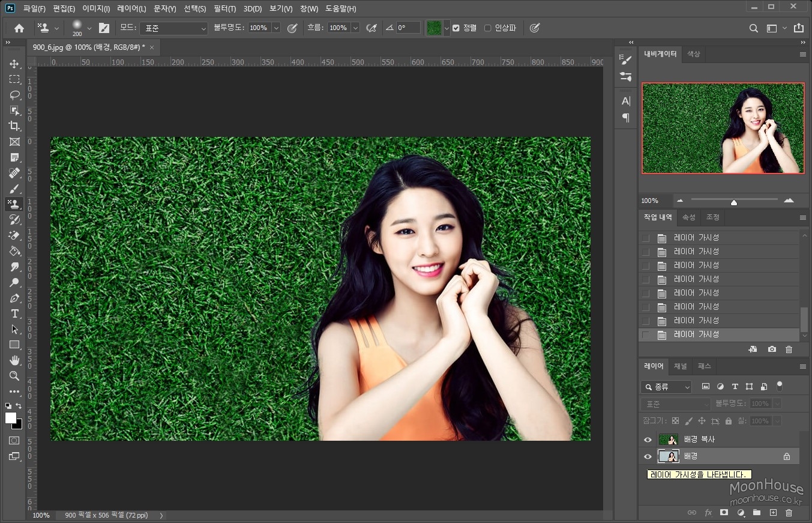Open the 필터(T) menu

[x=224, y=9]
